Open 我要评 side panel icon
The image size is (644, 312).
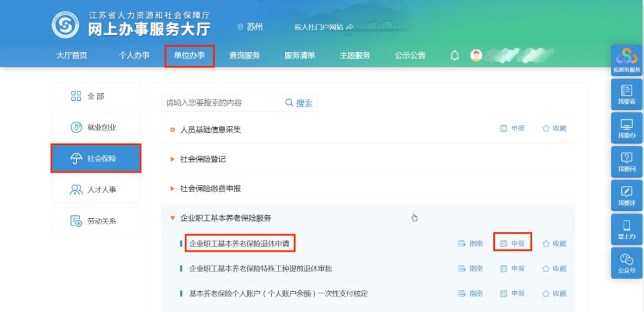(627, 195)
